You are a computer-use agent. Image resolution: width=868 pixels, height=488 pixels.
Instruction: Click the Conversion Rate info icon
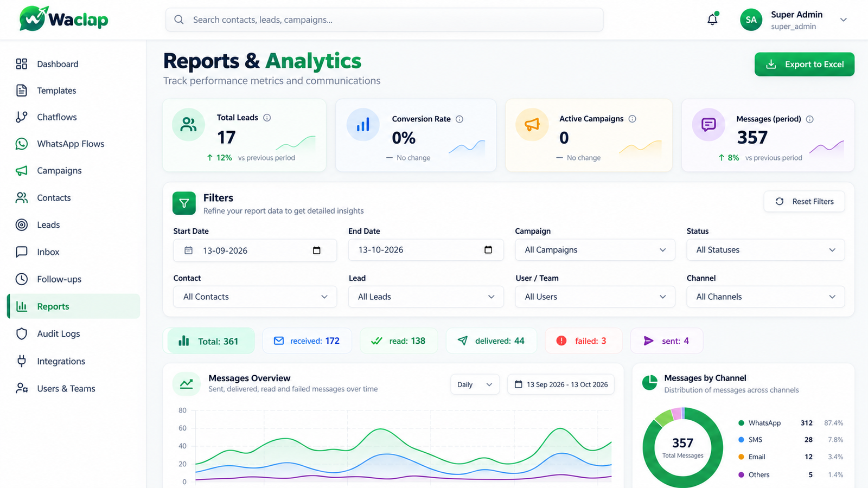pos(459,119)
